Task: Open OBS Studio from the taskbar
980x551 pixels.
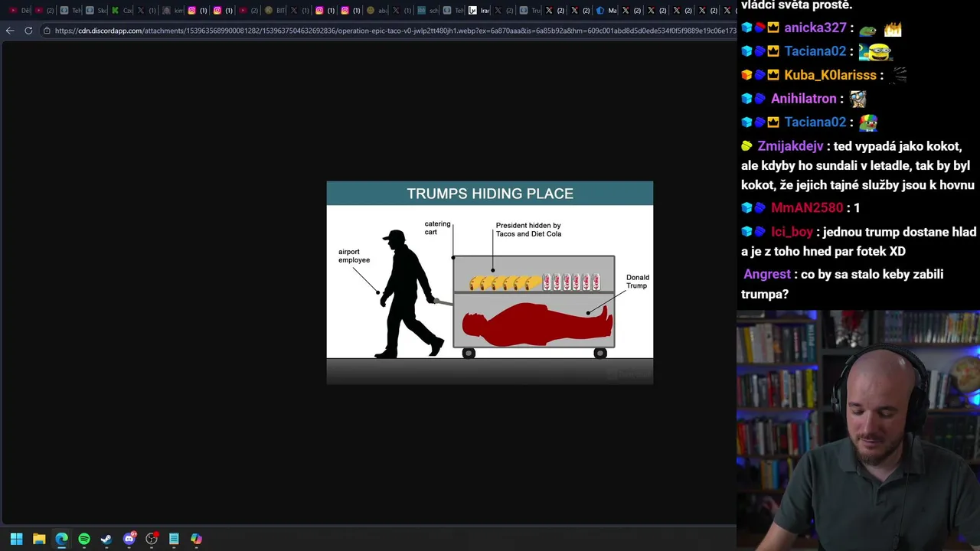Action: 152,539
